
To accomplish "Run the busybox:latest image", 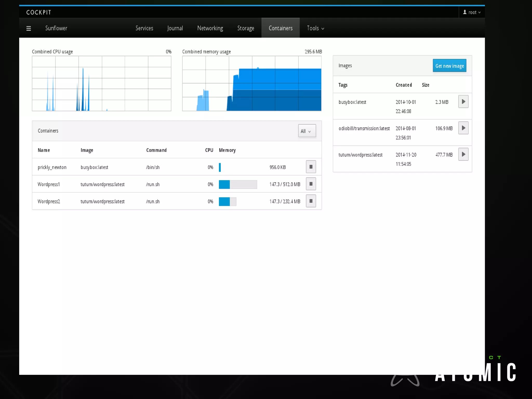I will 463,102.
